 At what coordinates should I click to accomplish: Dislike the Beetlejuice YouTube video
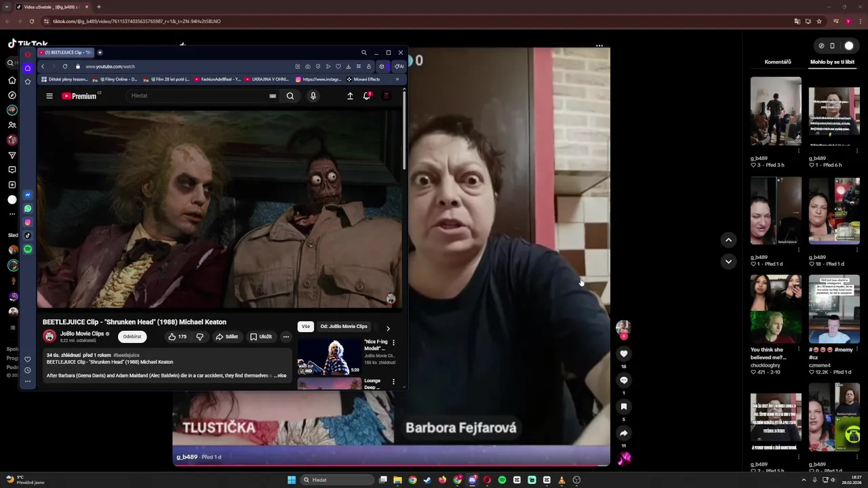click(x=199, y=337)
